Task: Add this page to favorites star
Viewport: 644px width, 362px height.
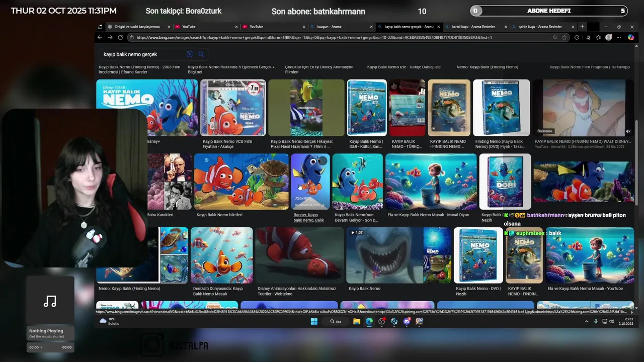Action: click(565, 37)
